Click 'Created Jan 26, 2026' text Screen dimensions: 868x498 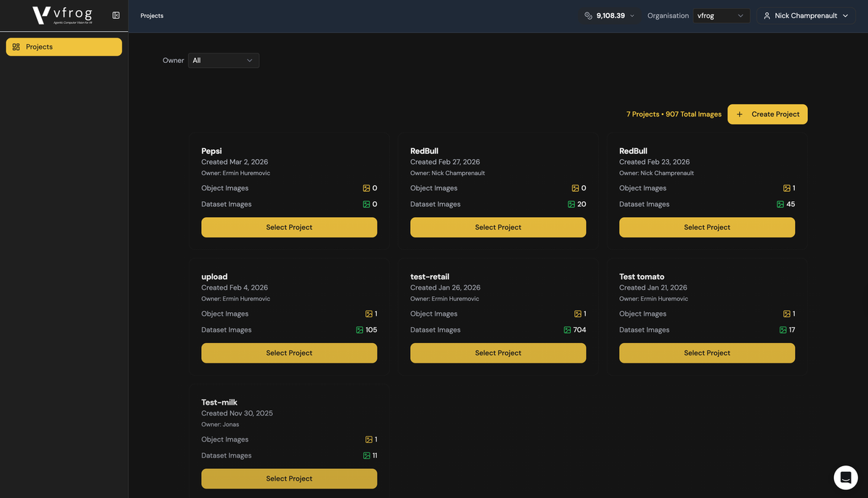(445, 287)
